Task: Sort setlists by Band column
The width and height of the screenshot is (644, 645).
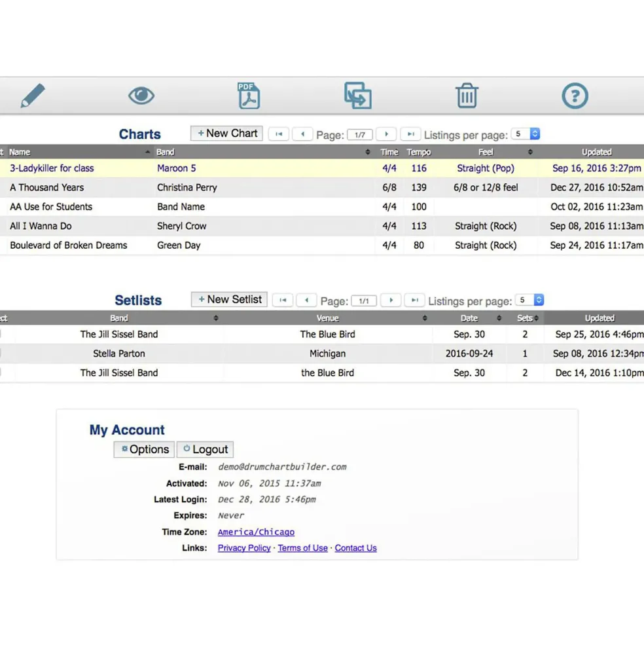Action: (119, 318)
